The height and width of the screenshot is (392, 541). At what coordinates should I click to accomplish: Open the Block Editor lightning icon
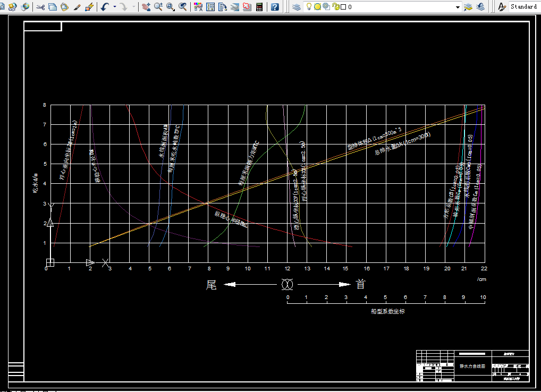[x=89, y=6]
